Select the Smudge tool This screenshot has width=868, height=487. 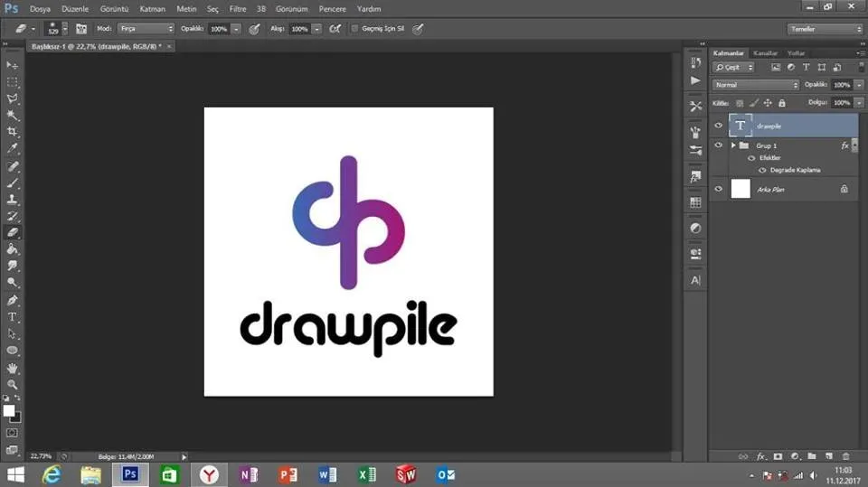pyautogui.click(x=12, y=266)
